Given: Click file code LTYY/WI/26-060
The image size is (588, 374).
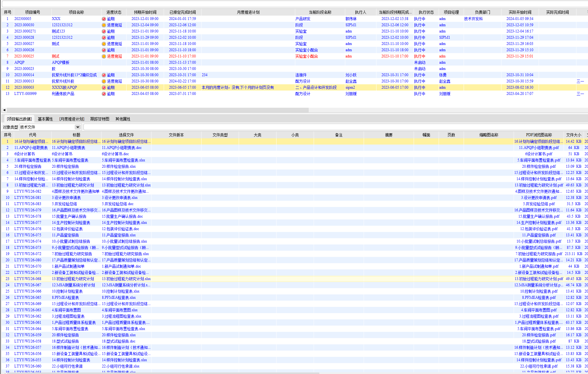Looking at the screenshot, I should (x=28, y=366).
